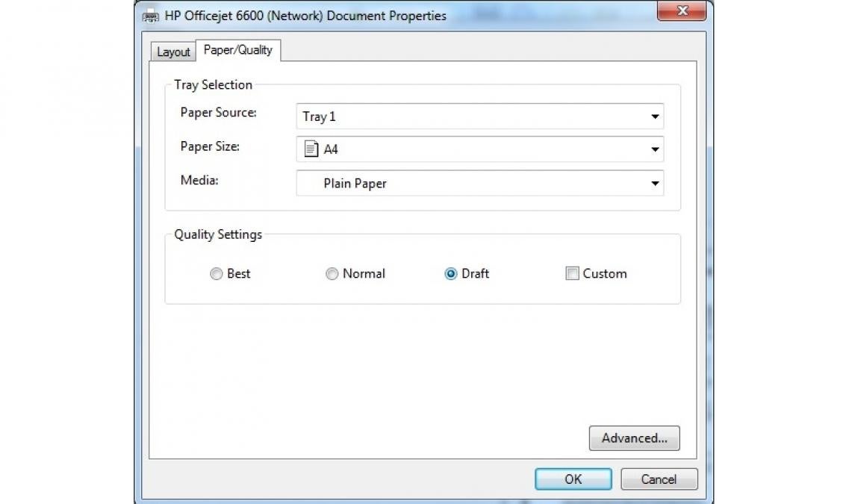Confirm settings with the OK button
This screenshot has width=849, height=504.
(x=573, y=479)
